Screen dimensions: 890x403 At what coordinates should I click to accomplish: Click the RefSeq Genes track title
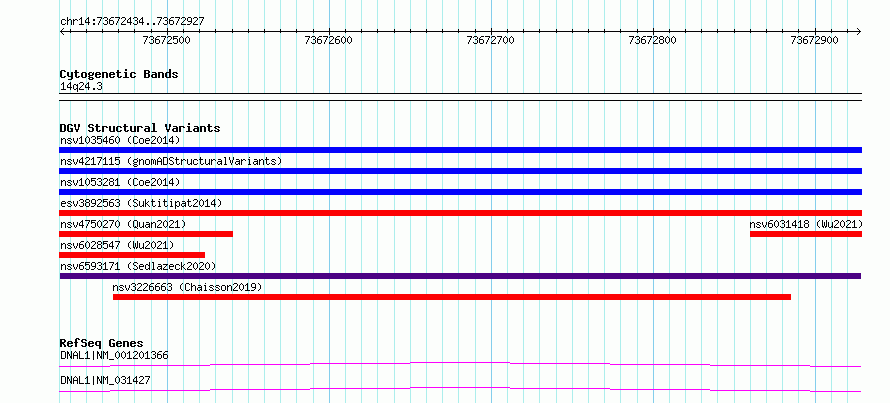(102, 343)
